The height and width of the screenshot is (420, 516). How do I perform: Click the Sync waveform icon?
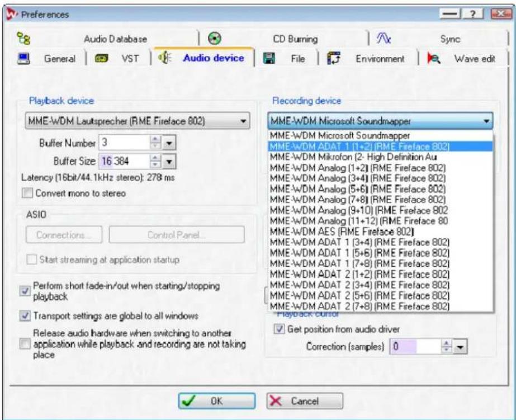(384, 39)
